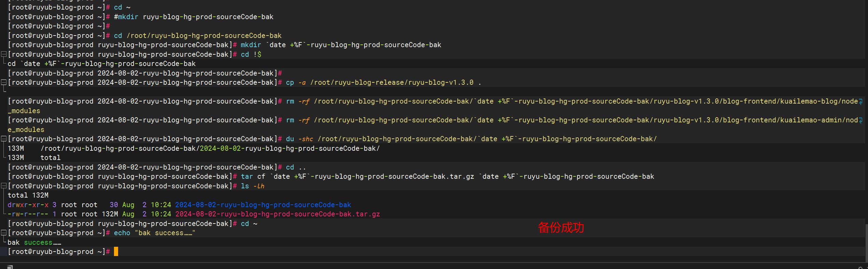868x269 pixels.
Task: Collapse the 'du -shc' command output block
Action: [4, 138]
